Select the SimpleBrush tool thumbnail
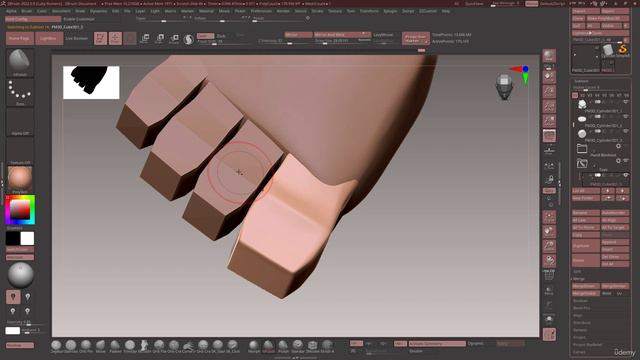Image resolution: width=640 pixels, height=360 pixels. pyautogui.click(x=622, y=50)
